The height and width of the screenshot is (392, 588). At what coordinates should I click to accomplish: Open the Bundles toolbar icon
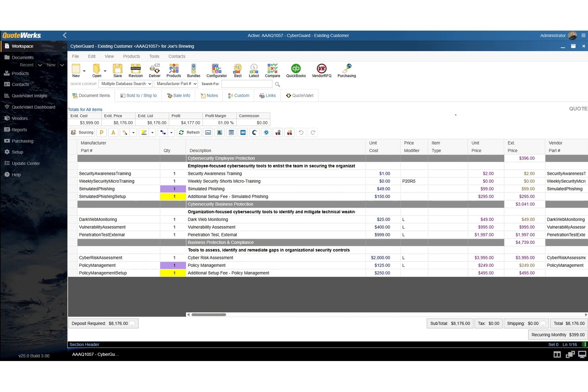pos(193,71)
